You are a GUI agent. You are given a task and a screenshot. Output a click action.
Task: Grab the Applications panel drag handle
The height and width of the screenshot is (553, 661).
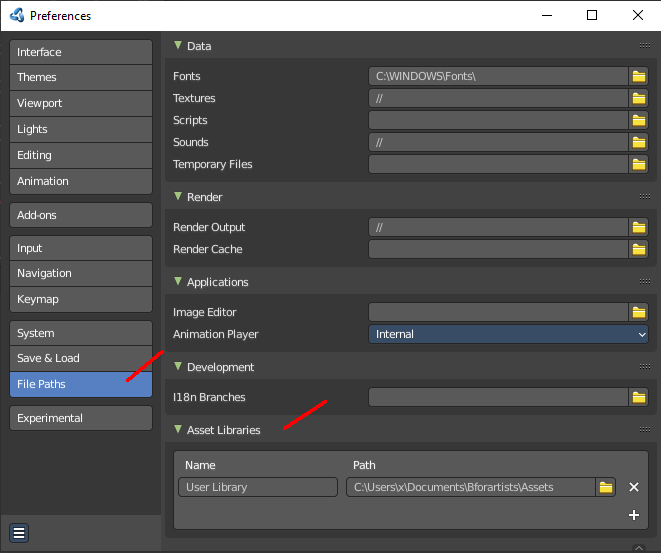coord(645,282)
